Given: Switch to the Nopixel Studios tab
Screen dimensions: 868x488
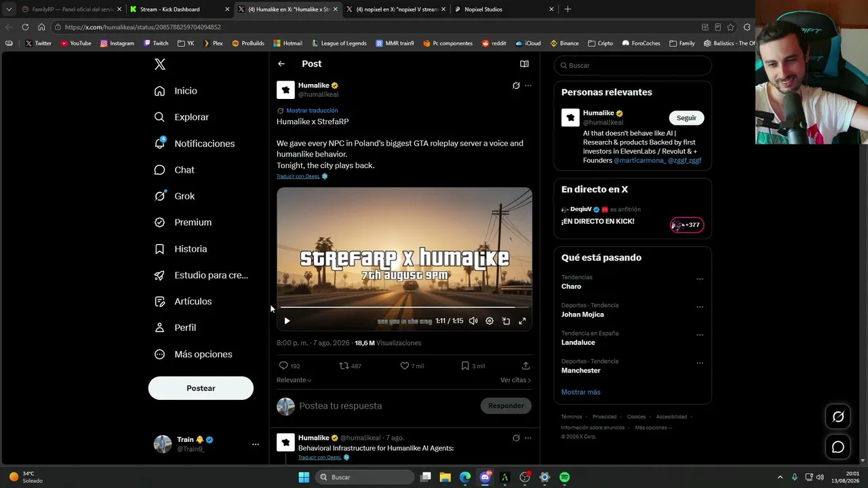Looking at the screenshot, I should pos(503,9).
